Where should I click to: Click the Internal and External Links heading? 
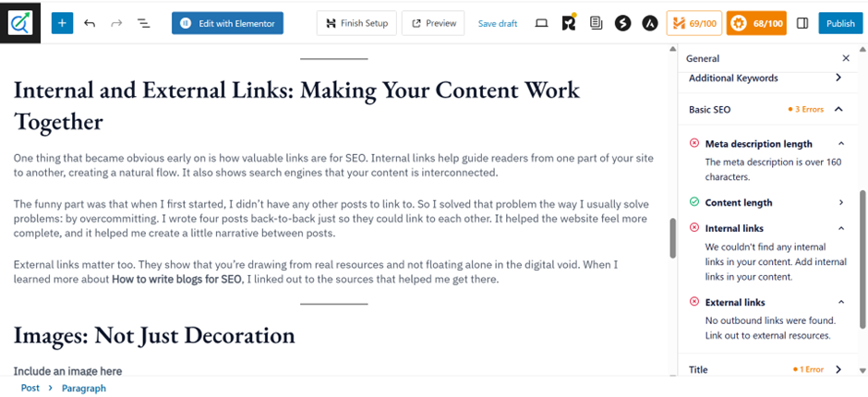296,105
